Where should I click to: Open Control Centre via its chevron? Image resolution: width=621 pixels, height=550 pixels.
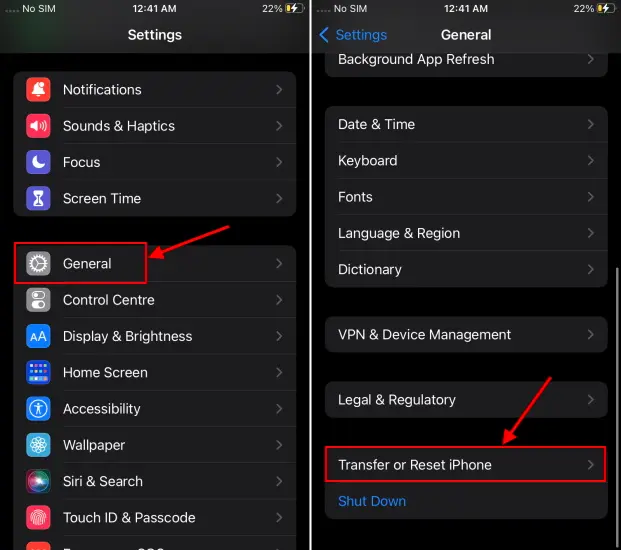pos(279,300)
